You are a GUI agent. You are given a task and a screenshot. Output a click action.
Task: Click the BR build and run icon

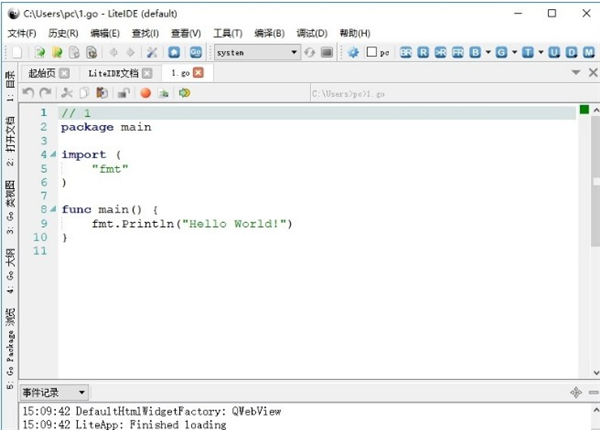[406, 52]
